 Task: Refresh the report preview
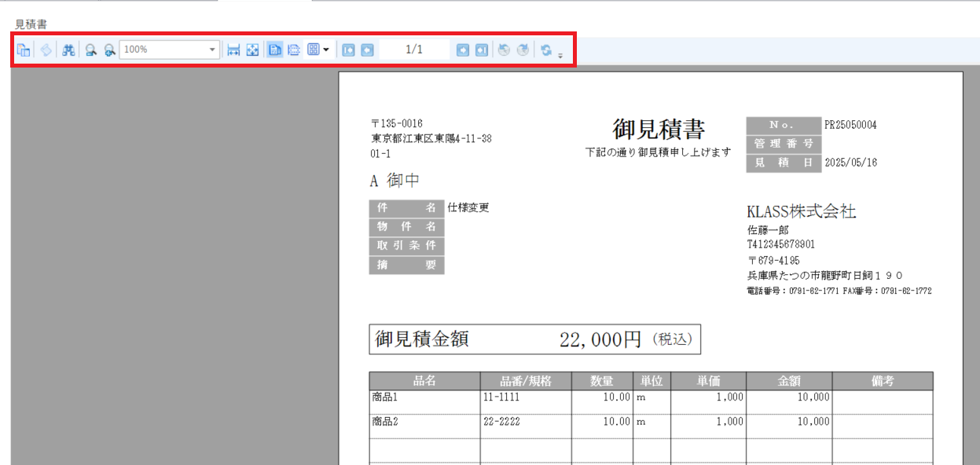[545, 49]
